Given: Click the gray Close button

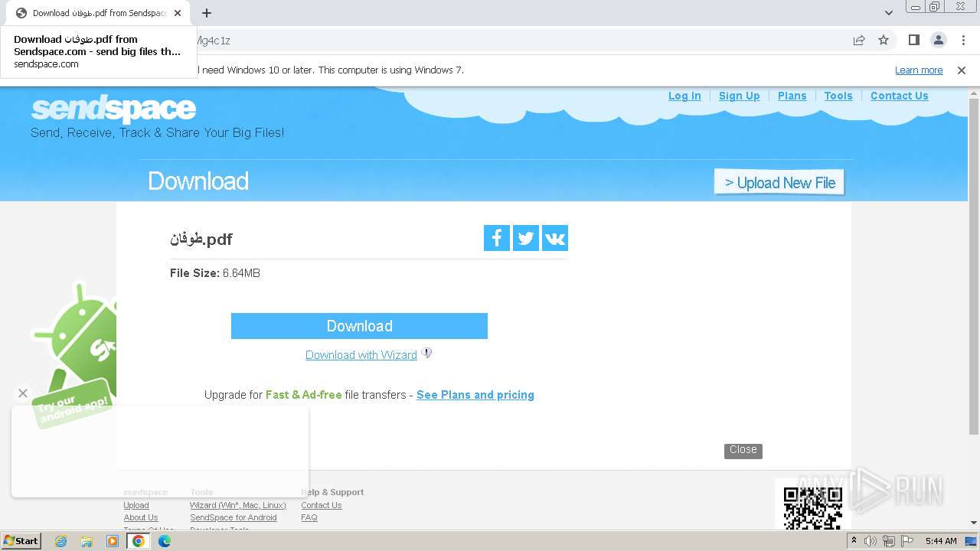Looking at the screenshot, I should 743,450.
